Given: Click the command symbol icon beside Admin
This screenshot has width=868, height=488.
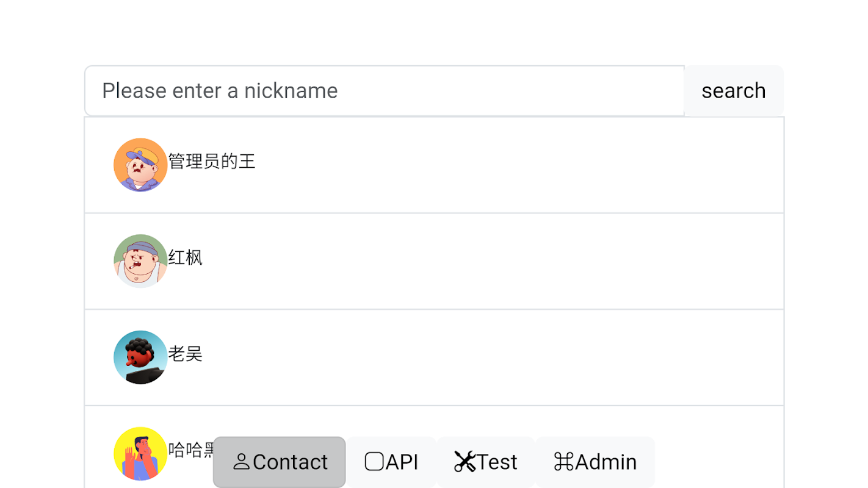Looking at the screenshot, I should pyautogui.click(x=563, y=462).
